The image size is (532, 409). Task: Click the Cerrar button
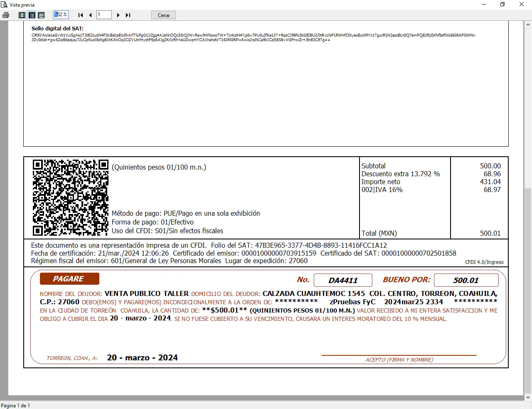click(x=164, y=15)
